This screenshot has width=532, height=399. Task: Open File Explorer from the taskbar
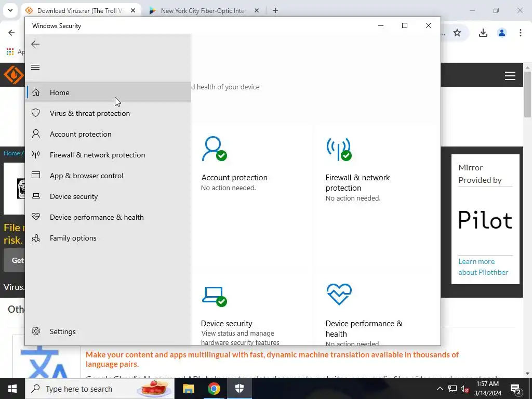coord(188,389)
